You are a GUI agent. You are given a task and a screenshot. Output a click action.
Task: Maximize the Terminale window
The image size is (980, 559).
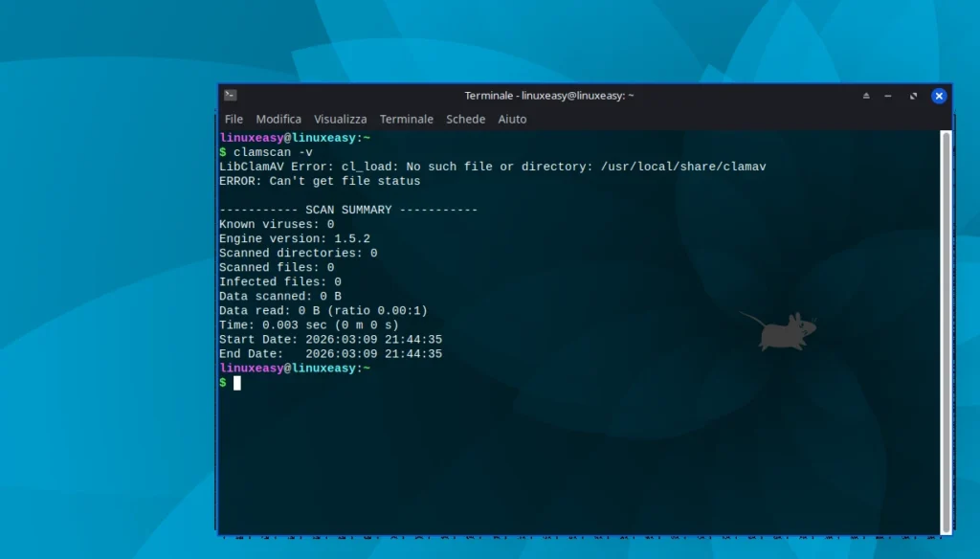913,96
